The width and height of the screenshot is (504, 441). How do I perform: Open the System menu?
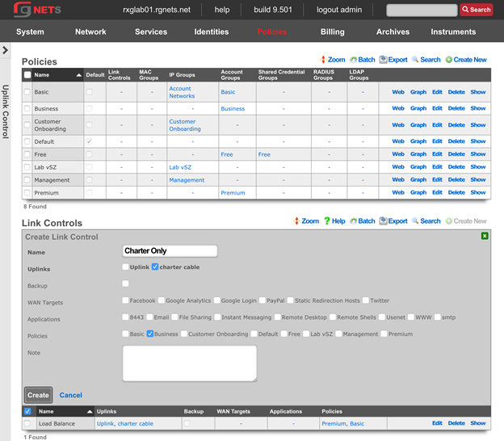point(30,31)
